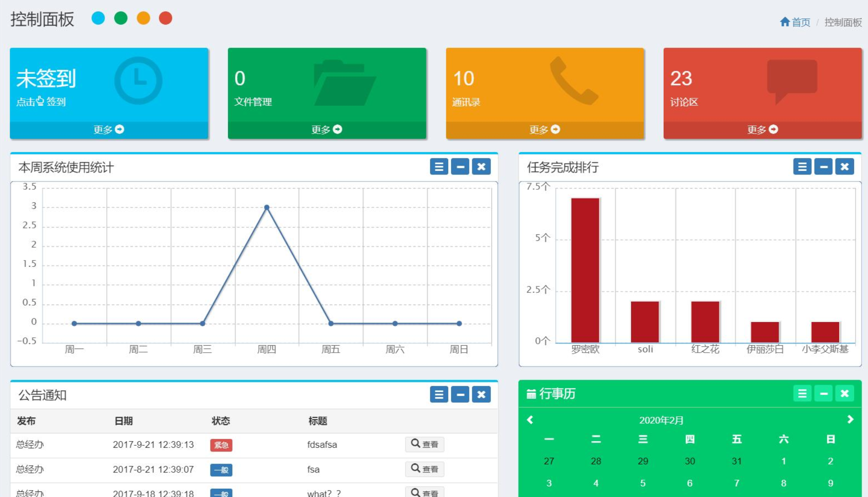This screenshot has width=868, height=497.
Task: Close the 行事历 calendar panel
Action: click(x=845, y=394)
